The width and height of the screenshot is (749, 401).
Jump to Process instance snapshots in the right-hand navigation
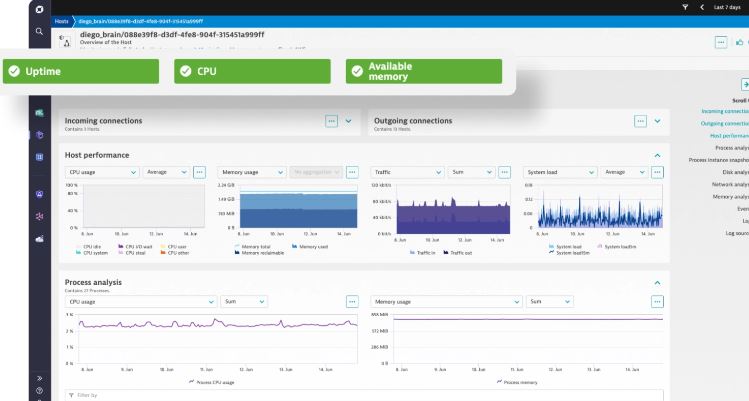[x=719, y=160]
